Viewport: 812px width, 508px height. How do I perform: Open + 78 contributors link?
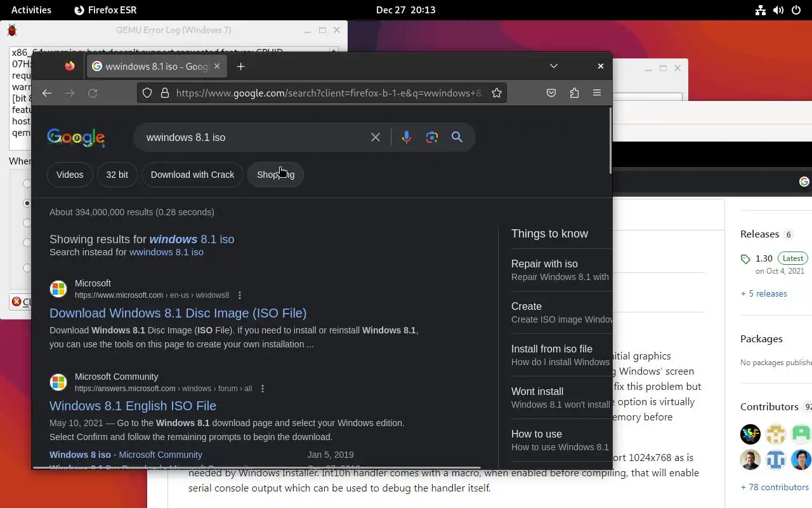point(775,487)
